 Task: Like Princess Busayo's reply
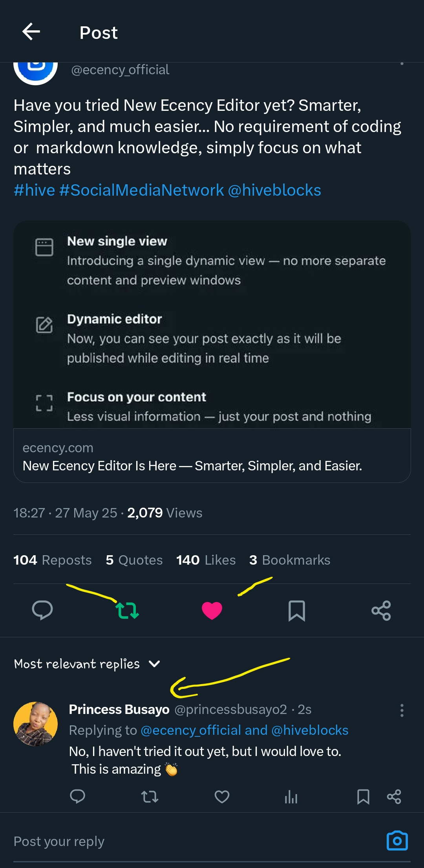222,797
